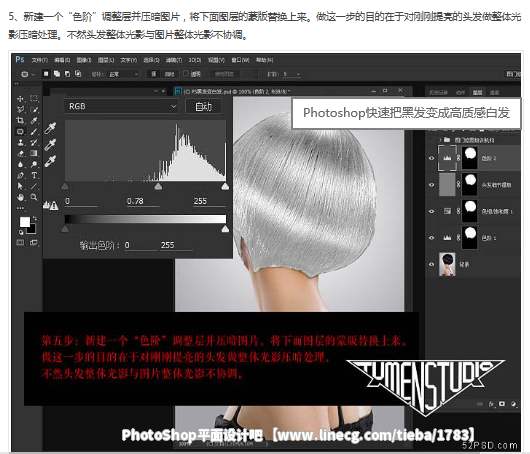Select the Clone Stamp tool
Image resolution: width=530 pixels, height=454 pixels.
20,142
